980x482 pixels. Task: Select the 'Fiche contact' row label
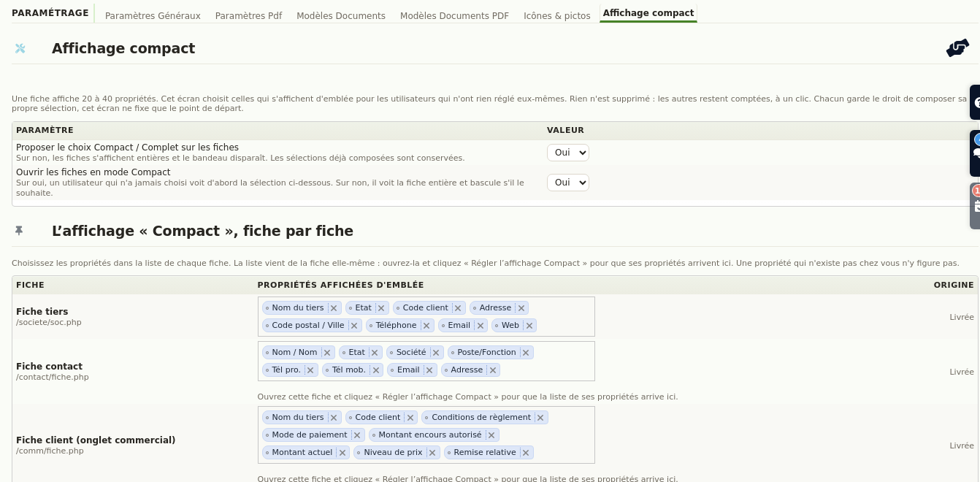49,367
